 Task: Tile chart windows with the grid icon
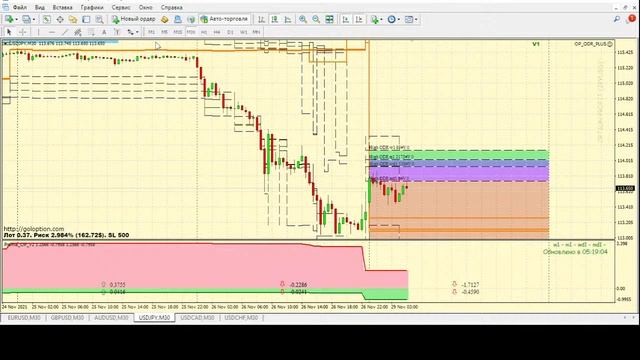point(329,19)
